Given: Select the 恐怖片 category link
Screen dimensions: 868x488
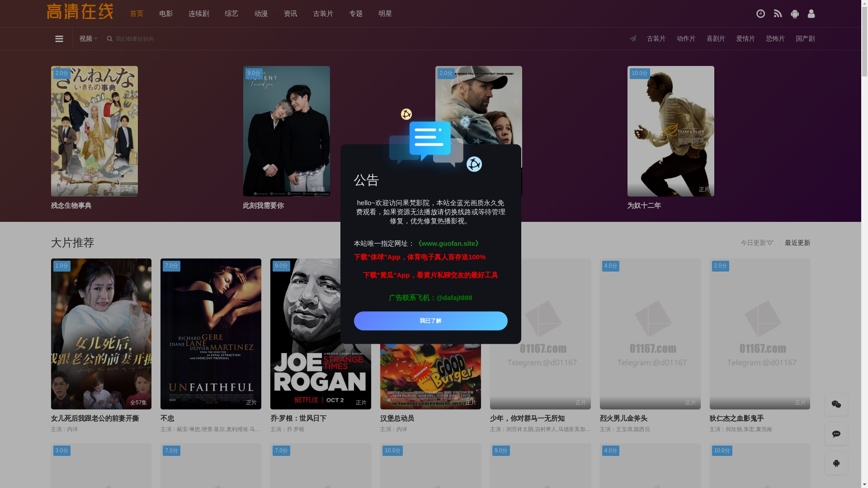Looking at the screenshot, I should [x=775, y=39].
